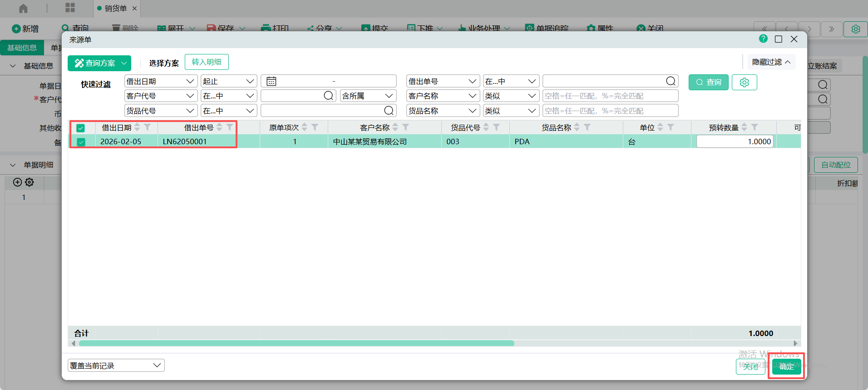This screenshot has height=390, width=868.
Task: Open the 覆盖当前记录 dropdown
Action: click(116, 366)
